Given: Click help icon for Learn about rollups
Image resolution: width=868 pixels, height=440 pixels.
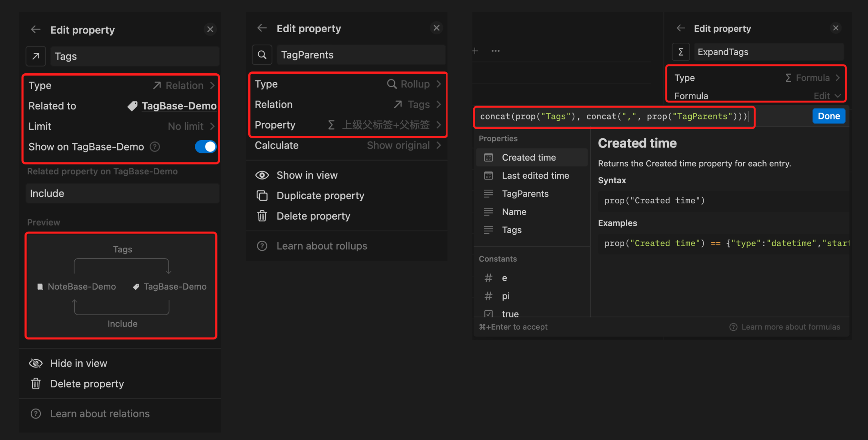Looking at the screenshot, I should [x=262, y=246].
